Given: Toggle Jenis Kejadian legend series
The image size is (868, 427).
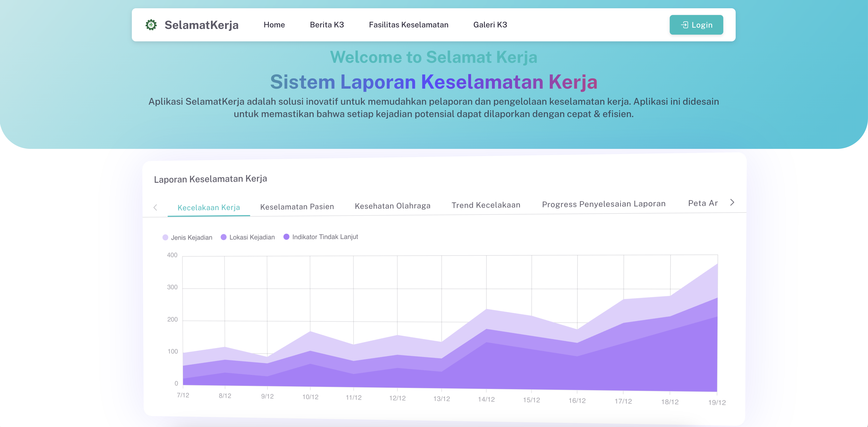Looking at the screenshot, I should coord(191,237).
